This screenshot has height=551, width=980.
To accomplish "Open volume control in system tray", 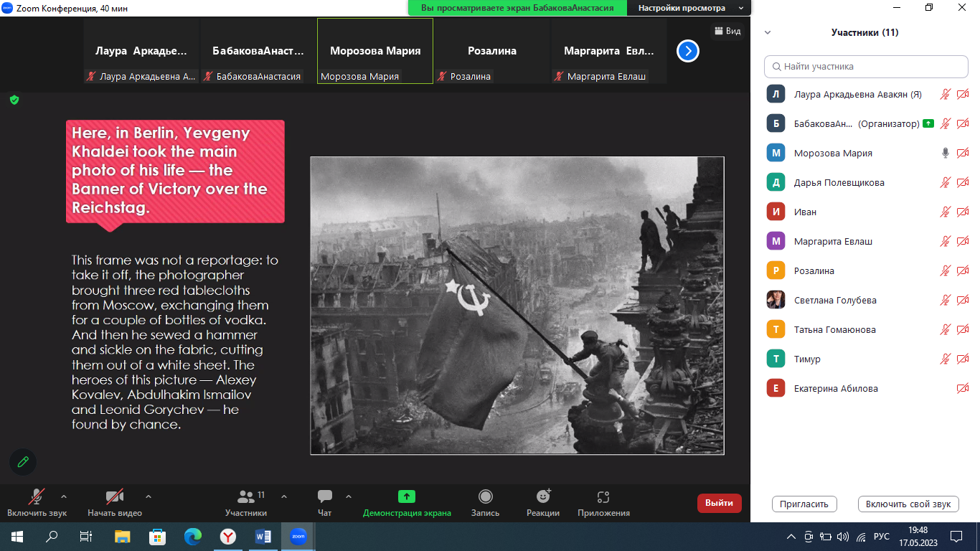I will [x=843, y=537].
